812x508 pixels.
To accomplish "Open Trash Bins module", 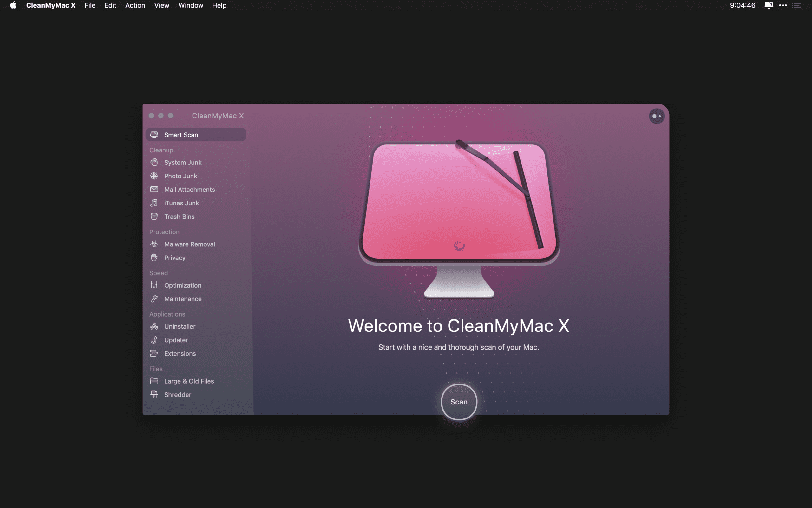I will (x=196, y=217).
